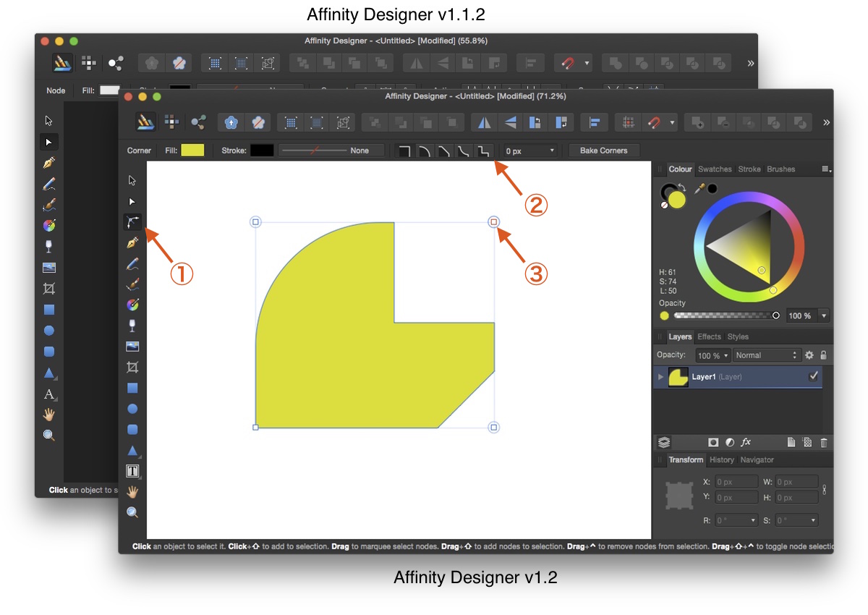Click black Stroke swatch in context toolbar
This screenshot has width=868, height=615.
point(262,150)
